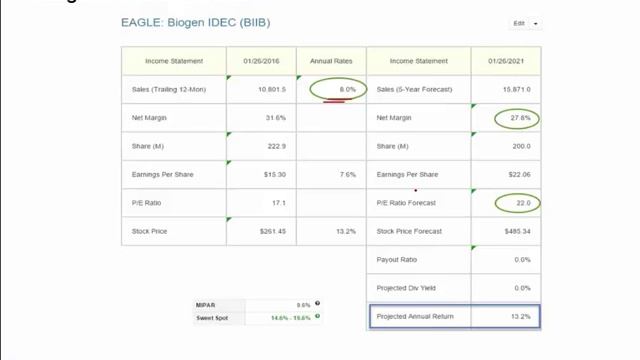Click the "Sales (Trailing 12-Mon)" label
Screen dimensions: 640x360
coord(169,89)
